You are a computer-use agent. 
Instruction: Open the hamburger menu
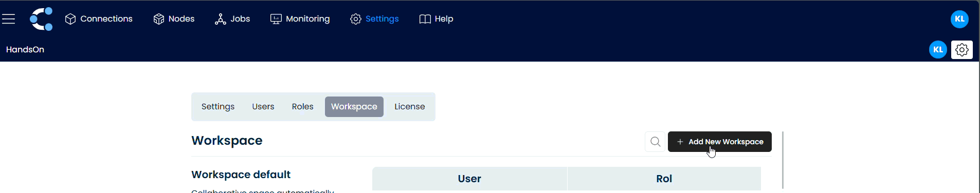[x=9, y=19]
